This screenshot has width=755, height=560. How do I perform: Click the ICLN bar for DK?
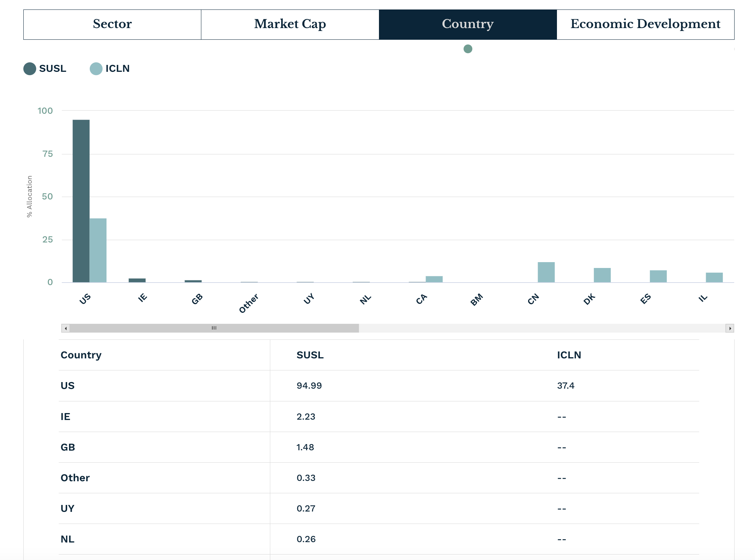(602, 275)
